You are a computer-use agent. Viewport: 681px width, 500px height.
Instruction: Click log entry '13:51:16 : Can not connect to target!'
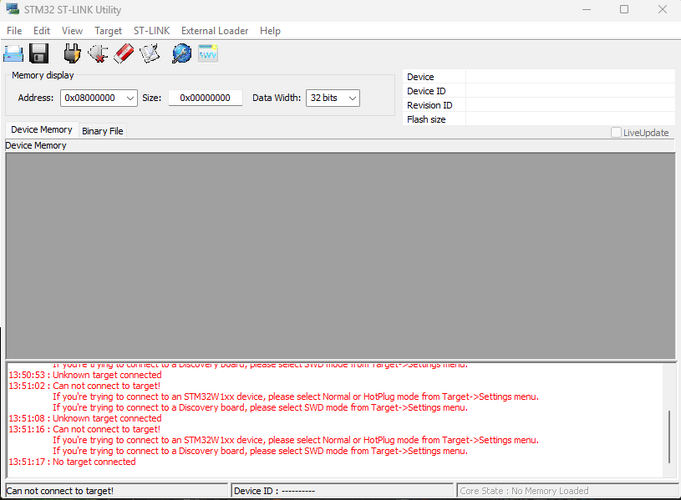tap(85, 429)
